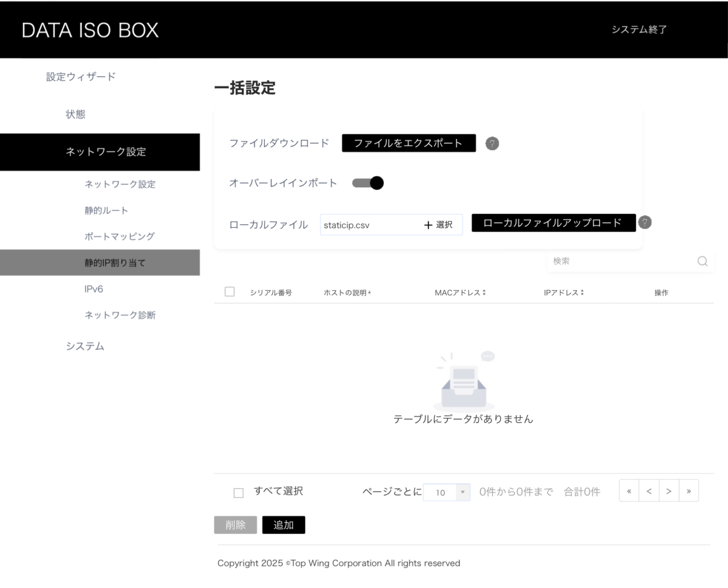Click the 0件から0件まで range text
Screen dimensions: 728x588
(x=516, y=492)
